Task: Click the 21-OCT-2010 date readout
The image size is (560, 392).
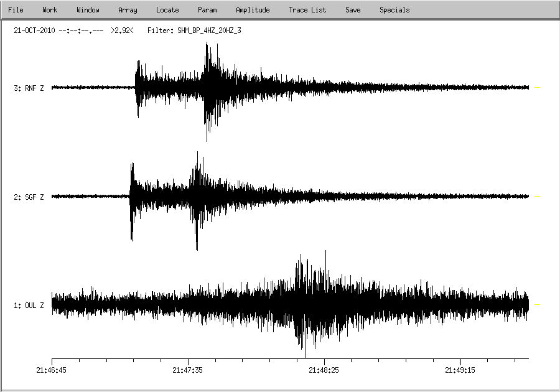Action: click(34, 30)
